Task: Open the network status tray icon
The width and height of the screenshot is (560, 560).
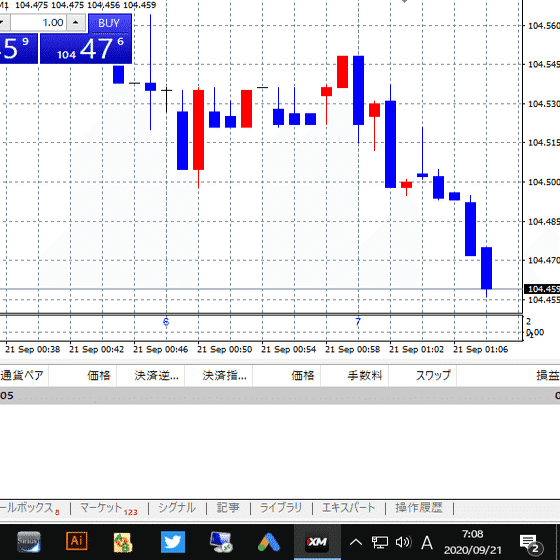Action: 380,542
